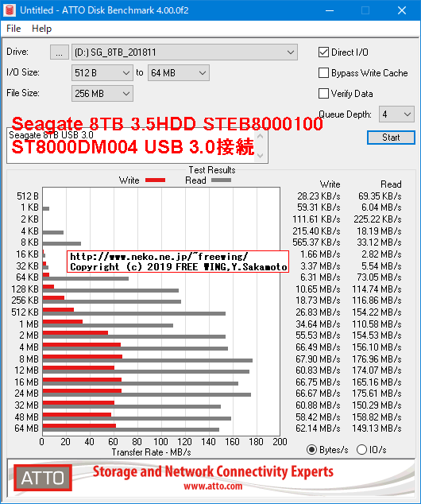Click the 28.23 KB/s write value
Viewport: 421px width, 504px height.
319,196
